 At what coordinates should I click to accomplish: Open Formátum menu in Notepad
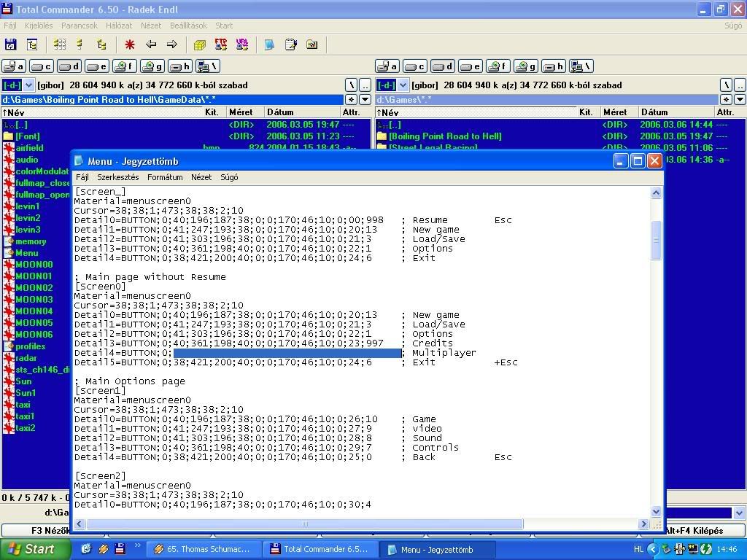pyautogui.click(x=165, y=177)
